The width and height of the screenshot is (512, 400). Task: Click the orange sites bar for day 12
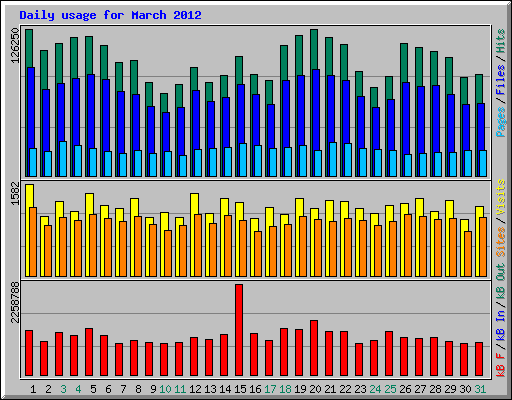click(x=198, y=245)
